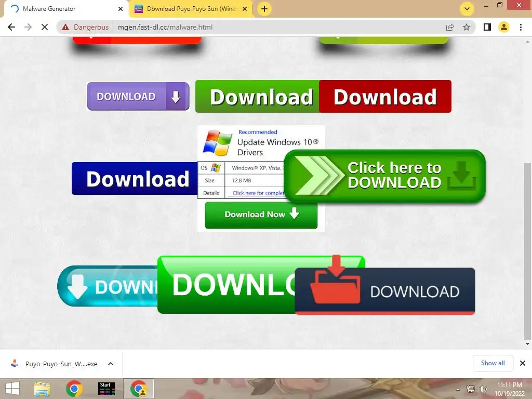
Task: Click active Chrome window on taskbar
Action: point(139,389)
